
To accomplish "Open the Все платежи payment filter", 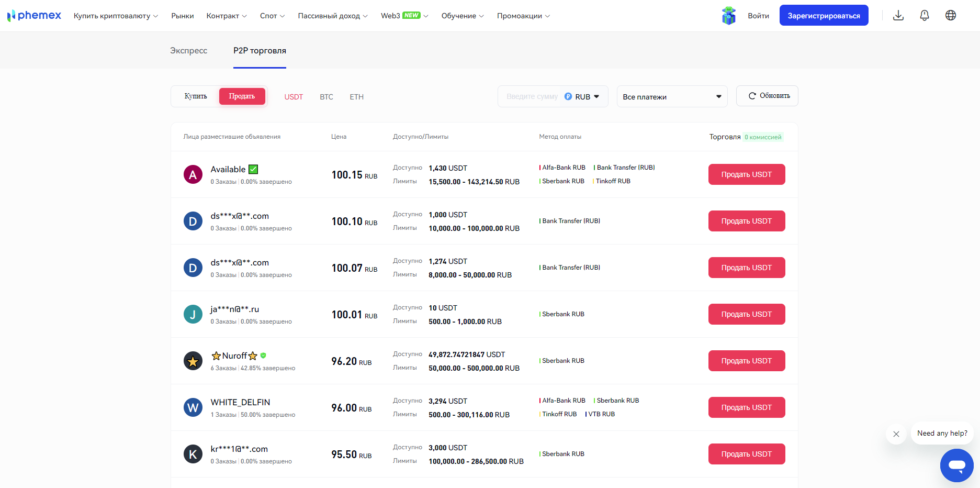I will [x=672, y=96].
